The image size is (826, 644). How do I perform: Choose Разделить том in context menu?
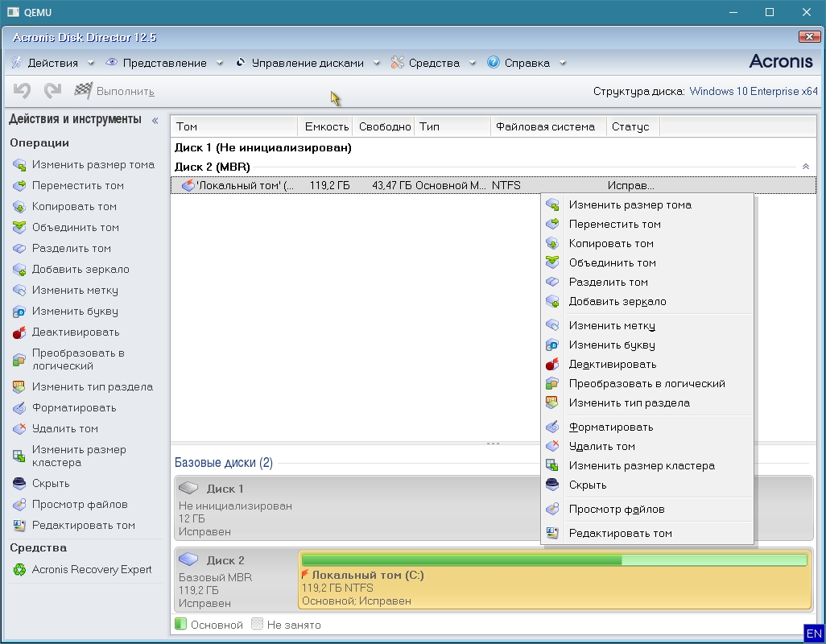point(647,283)
